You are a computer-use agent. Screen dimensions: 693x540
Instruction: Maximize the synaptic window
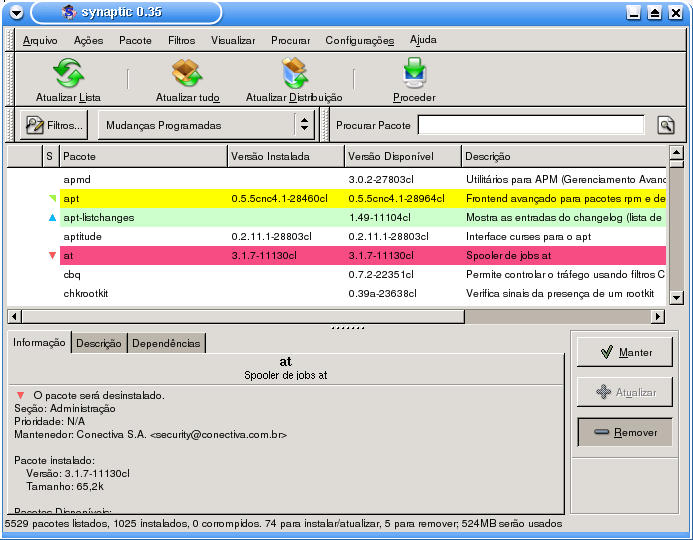click(x=655, y=13)
